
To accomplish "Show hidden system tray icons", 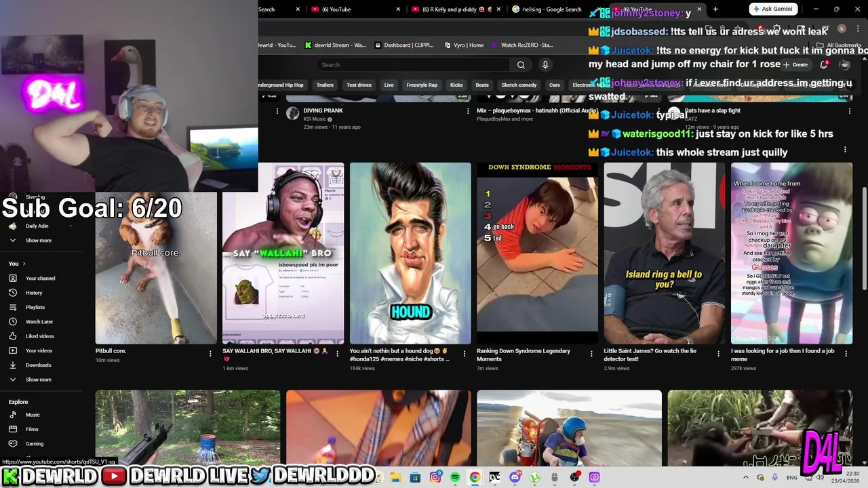I will (746, 478).
